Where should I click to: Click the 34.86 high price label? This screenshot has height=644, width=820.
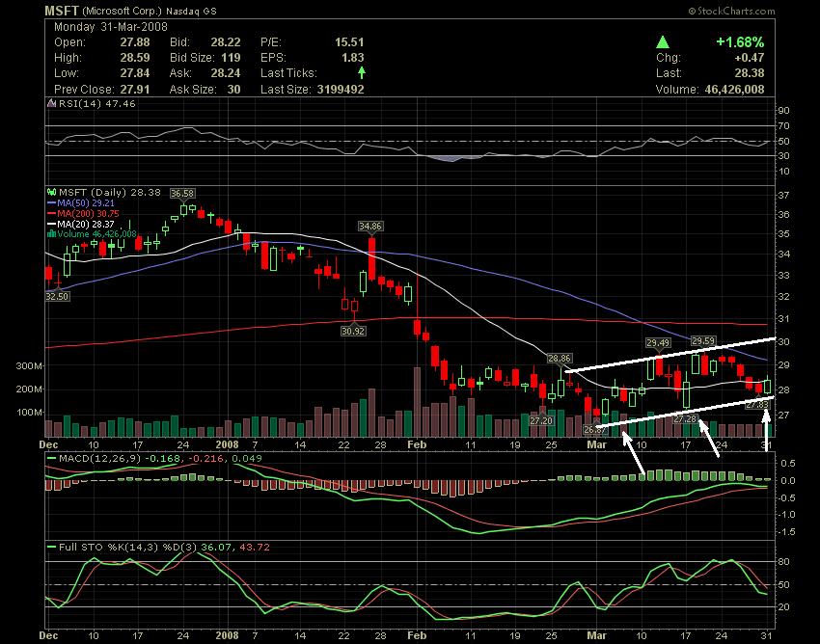click(x=370, y=227)
